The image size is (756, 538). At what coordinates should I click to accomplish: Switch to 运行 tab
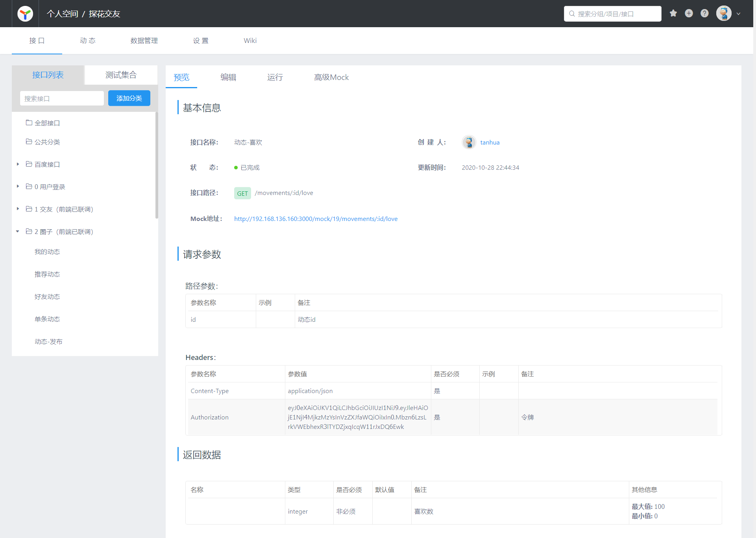275,77
